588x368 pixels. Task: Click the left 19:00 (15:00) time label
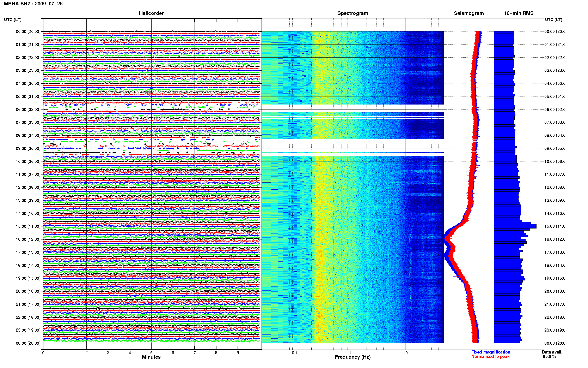tap(28, 278)
